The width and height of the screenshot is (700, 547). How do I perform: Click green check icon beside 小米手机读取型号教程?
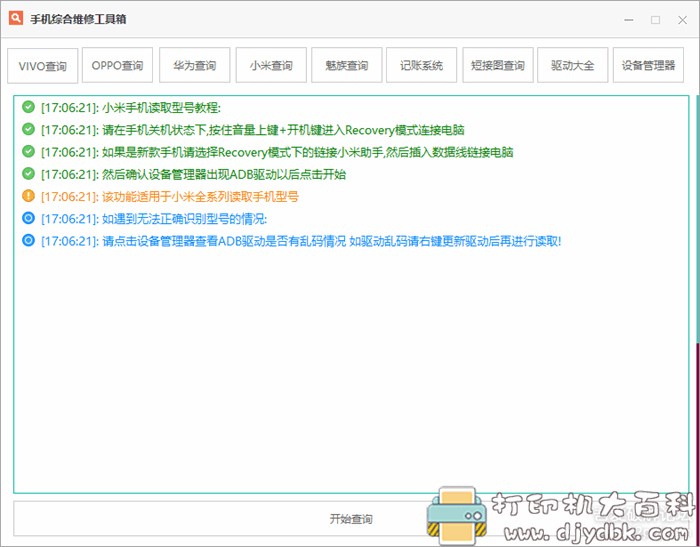coord(29,107)
